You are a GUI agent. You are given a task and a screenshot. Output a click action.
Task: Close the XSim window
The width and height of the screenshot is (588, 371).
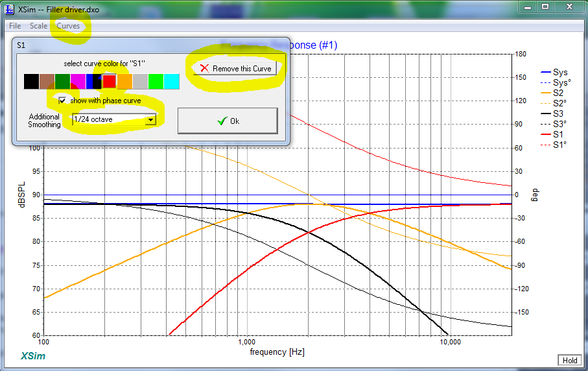pyautogui.click(x=569, y=7)
